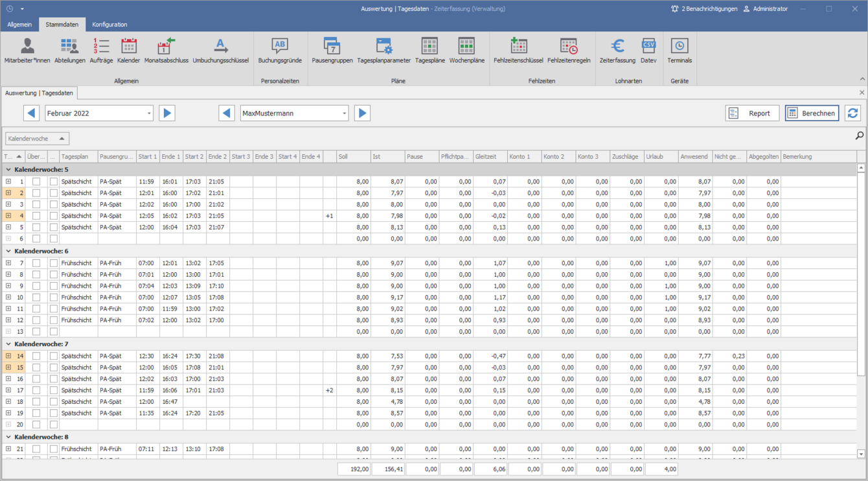Tick the Über checkbox for day 1
This screenshot has height=481, width=868.
[x=36, y=182]
